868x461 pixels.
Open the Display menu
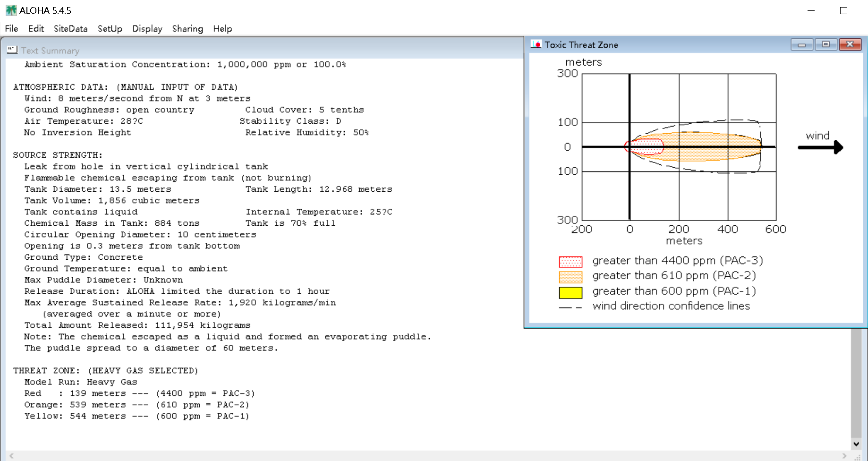click(147, 29)
